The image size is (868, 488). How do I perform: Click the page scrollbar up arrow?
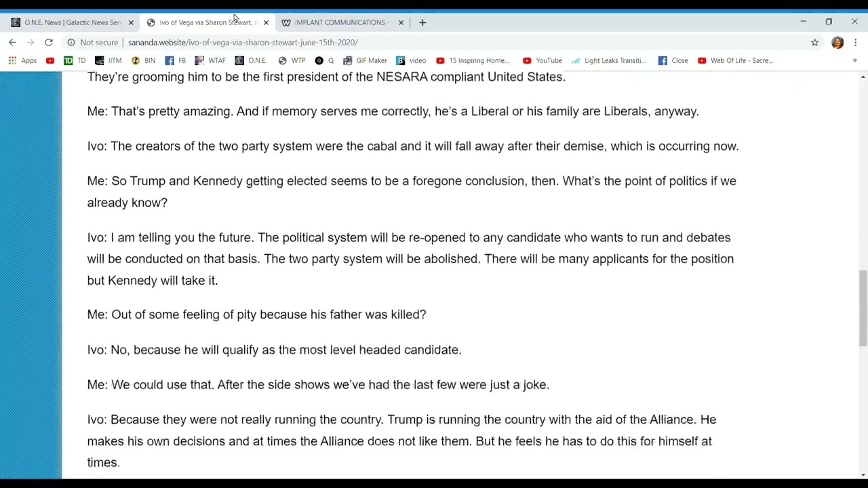click(x=863, y=77)
